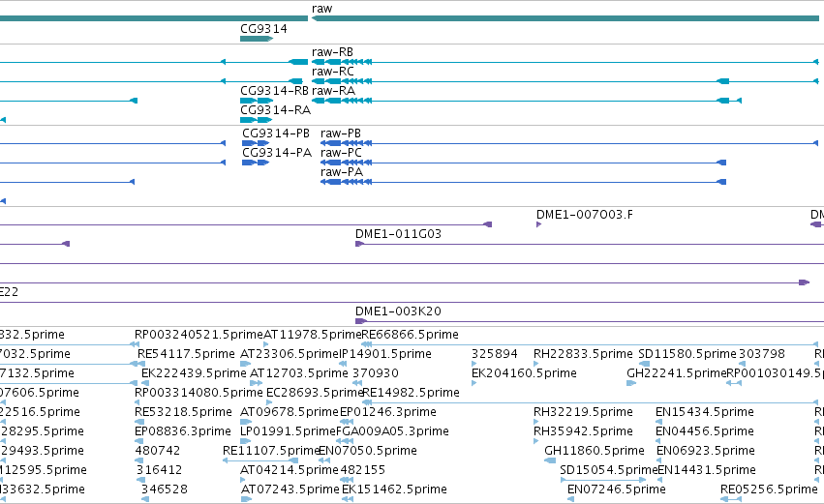Image resolution: width=824 pixels, height=504 pixels.
Task: Click the 303798 feature label
Action: 762,354
